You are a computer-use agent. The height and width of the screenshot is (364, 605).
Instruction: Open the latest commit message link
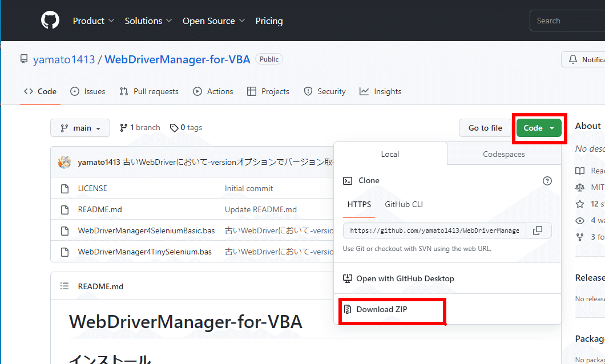[x=228, y=163]
